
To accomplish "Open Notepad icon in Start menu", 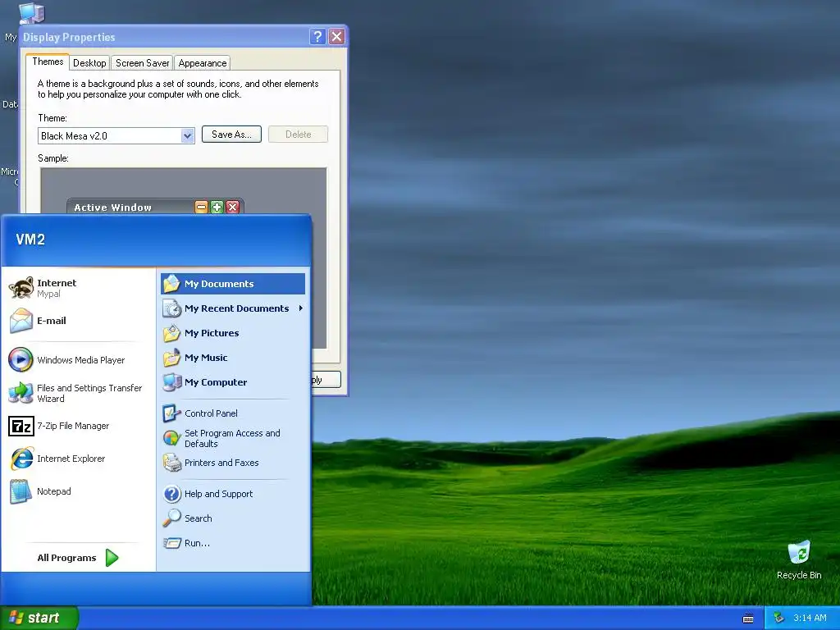I will [x=21, y=491].
